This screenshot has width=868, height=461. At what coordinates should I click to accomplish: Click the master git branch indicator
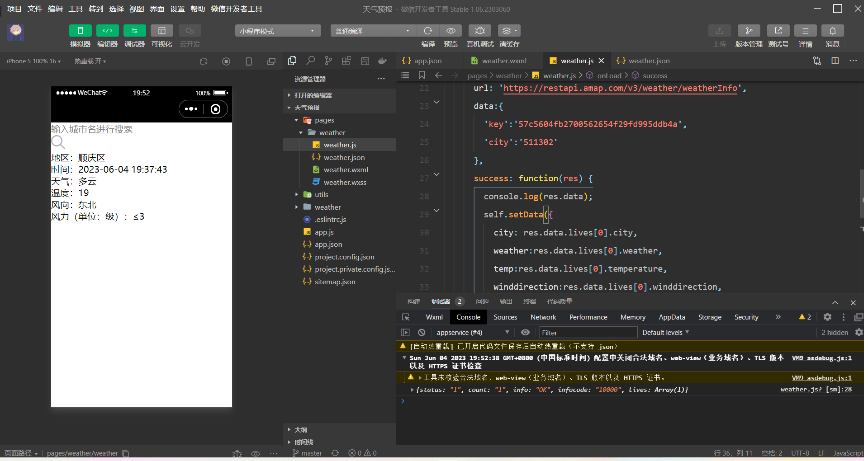tap(307, 453)
